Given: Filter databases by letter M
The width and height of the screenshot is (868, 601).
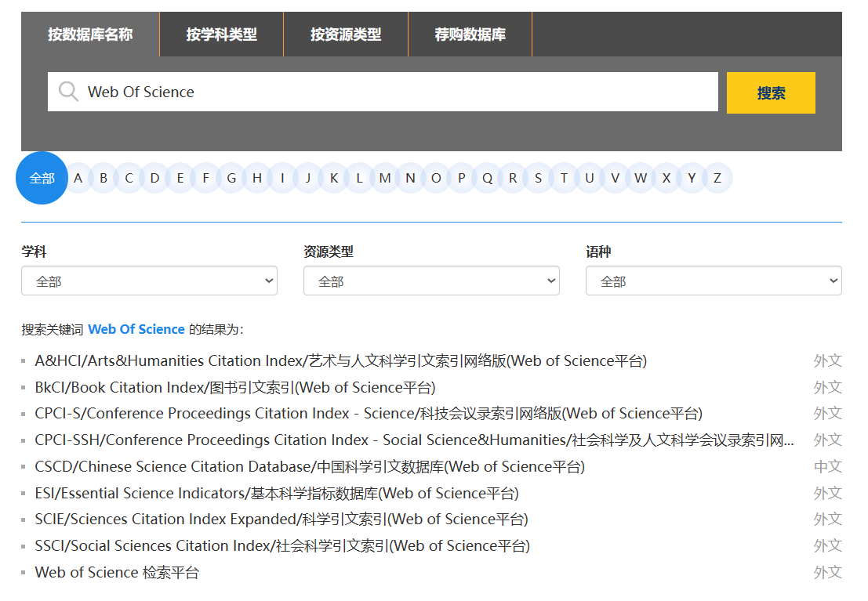Looking at the screenshot, I should click(x=385, y=178).
